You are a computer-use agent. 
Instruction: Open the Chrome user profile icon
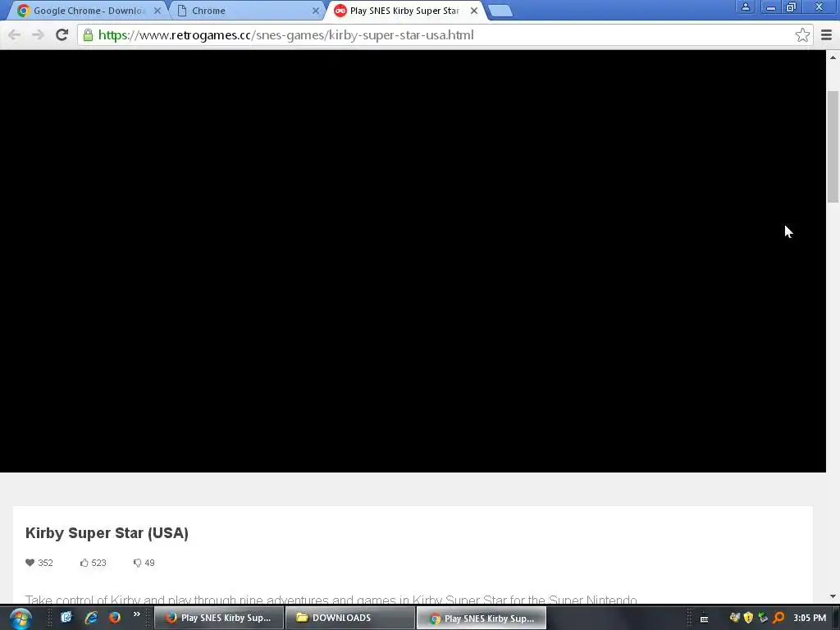pos(745,7)
